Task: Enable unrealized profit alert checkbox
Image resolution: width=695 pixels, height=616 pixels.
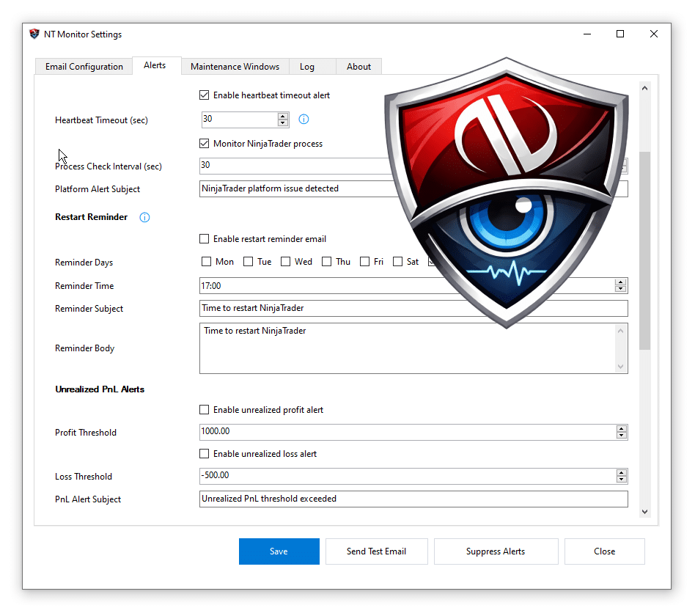Action: (x=204, y=410)
